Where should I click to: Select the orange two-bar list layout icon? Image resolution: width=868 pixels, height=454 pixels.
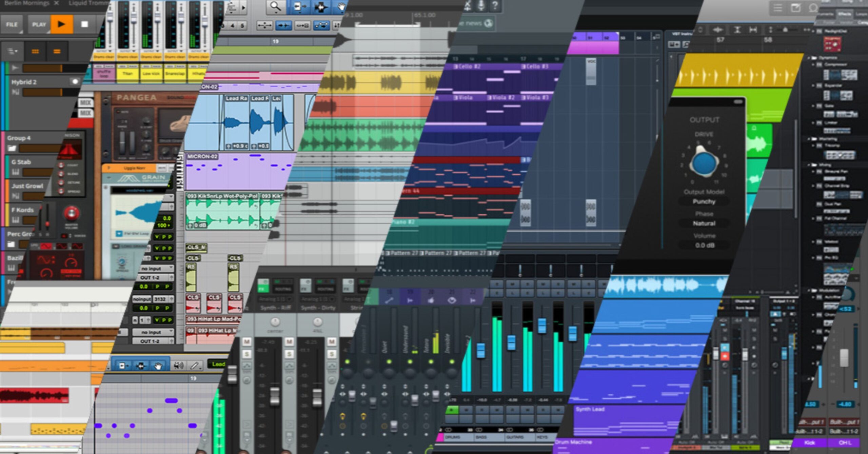tap(57, 51)
